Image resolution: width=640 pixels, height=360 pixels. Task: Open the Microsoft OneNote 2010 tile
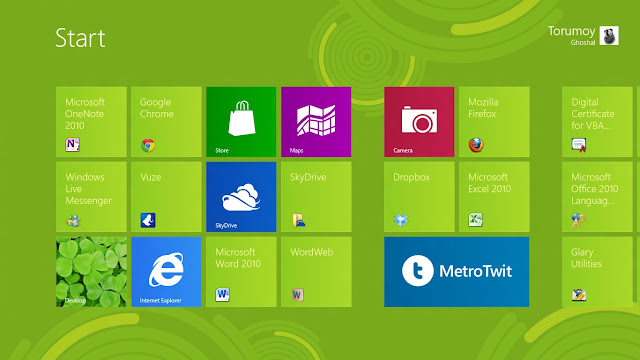[x=91, y=122]
